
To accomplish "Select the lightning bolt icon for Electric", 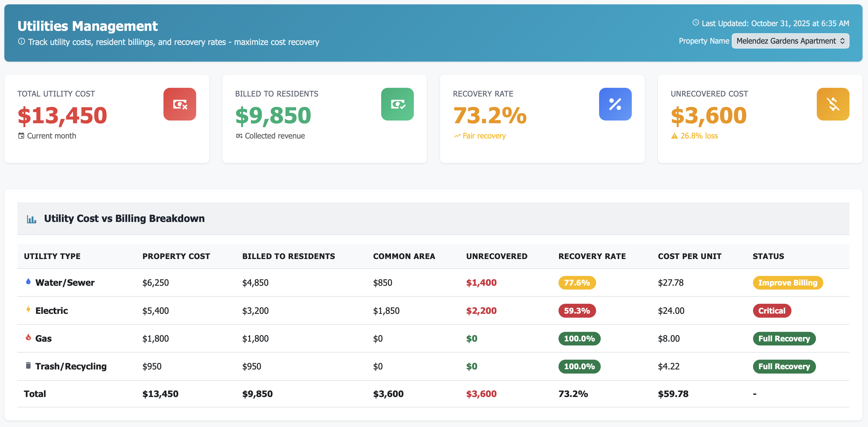I will (x=28, y=310).
